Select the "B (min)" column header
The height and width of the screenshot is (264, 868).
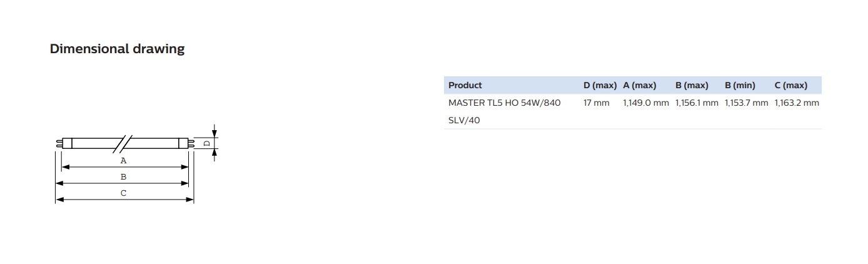click(x=740, y=86)
